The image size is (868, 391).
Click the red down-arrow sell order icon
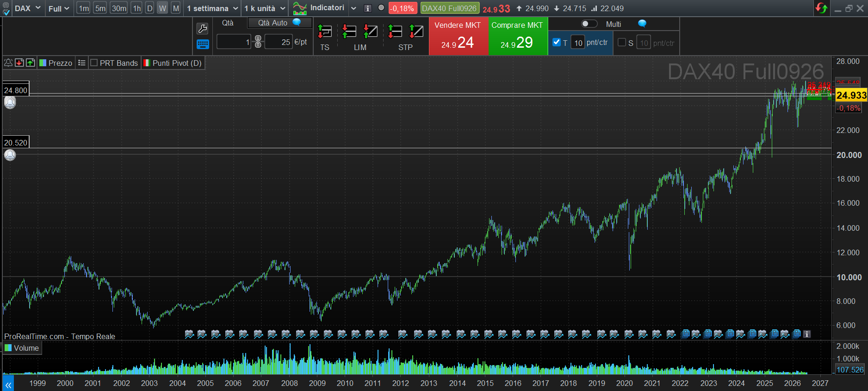[19, 63]
